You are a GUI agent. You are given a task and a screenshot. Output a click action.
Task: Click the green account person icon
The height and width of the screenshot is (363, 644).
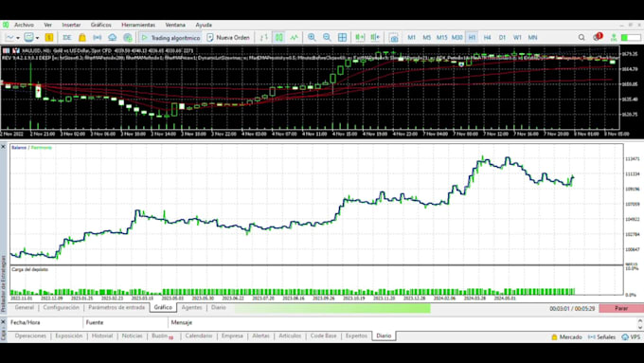(x=614, y=37)
